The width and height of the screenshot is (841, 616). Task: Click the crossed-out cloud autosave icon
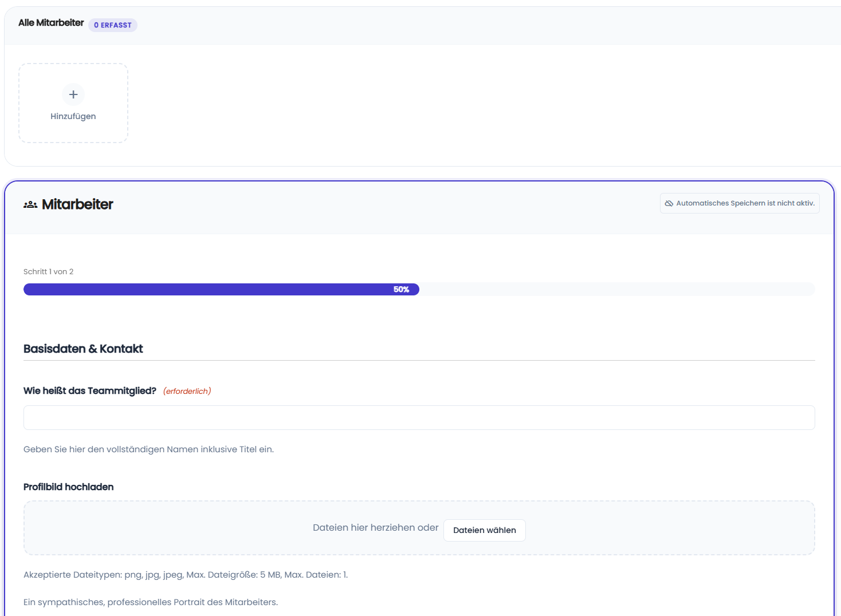(669, 203)
